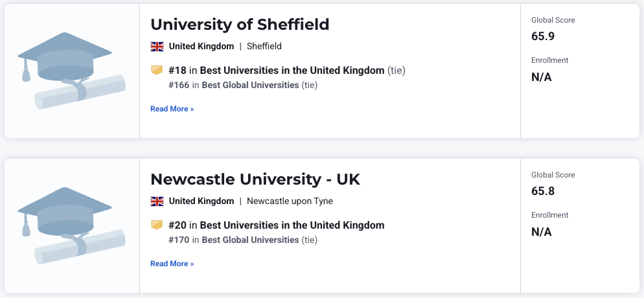Click the United Kingdom country text for Newcastle
Image resolution: width=644 pixels, height=298 pixels.
click(x=201, y=201)
